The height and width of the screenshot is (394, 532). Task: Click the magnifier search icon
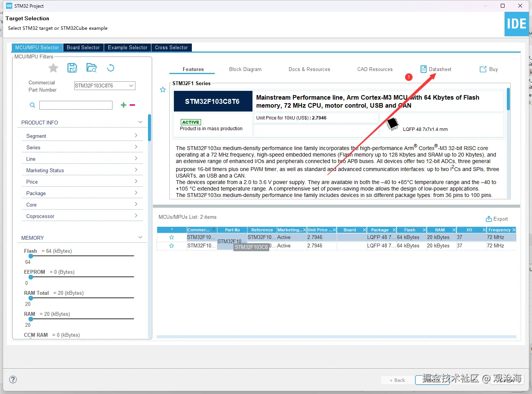[32, 105]
